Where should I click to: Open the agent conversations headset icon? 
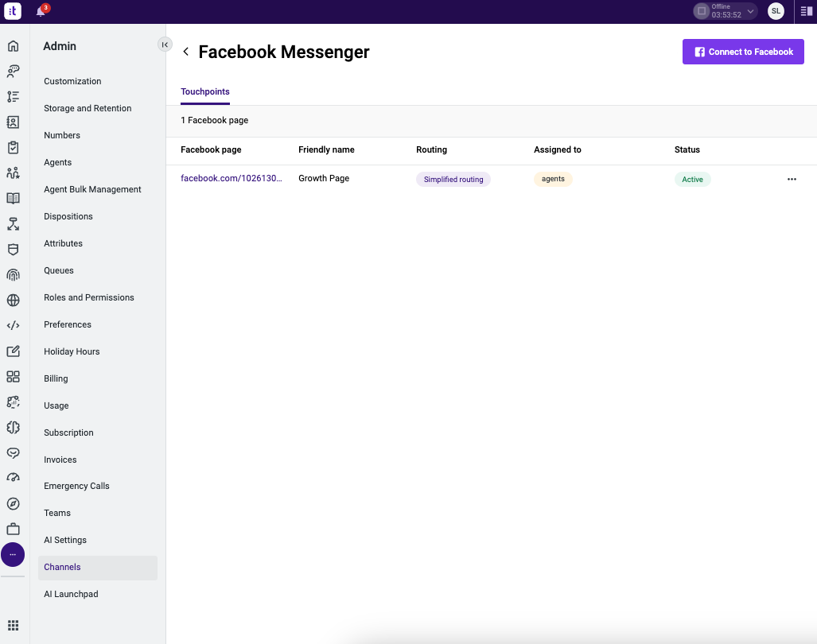click(13, 71)
